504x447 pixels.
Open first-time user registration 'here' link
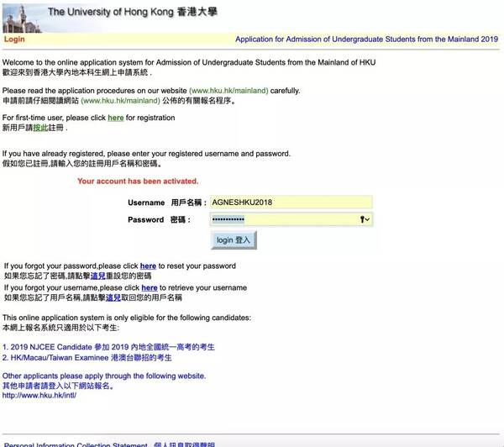click(x=115, y=118)
